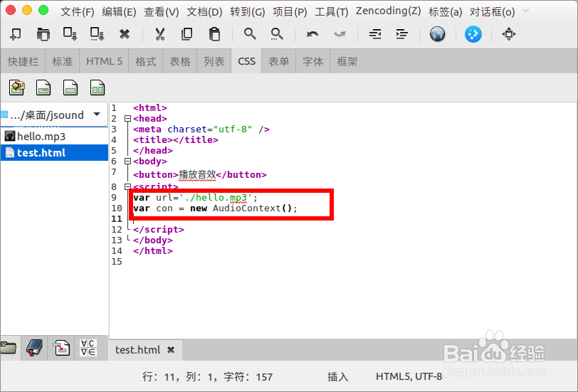This screenshot has height=392, width=578.
Task: Click the HTML5, UTF-8 status entry
Action: 409,376
